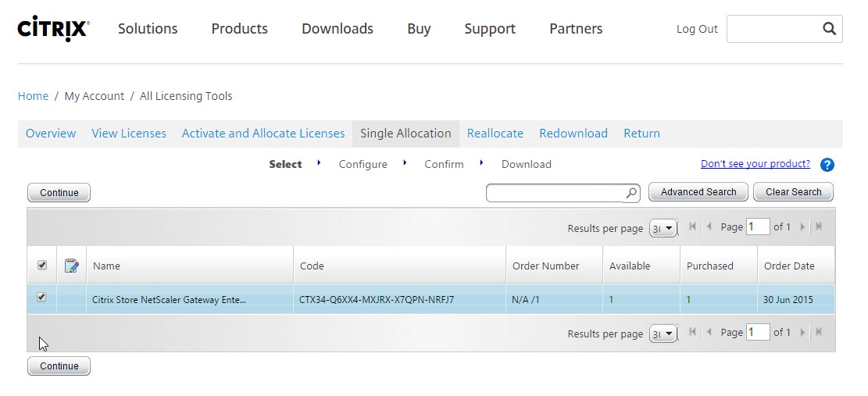Viewport: 868px width, 396px height.
Task: Go to first page in the top pager
Action: [x=693, y=227]
